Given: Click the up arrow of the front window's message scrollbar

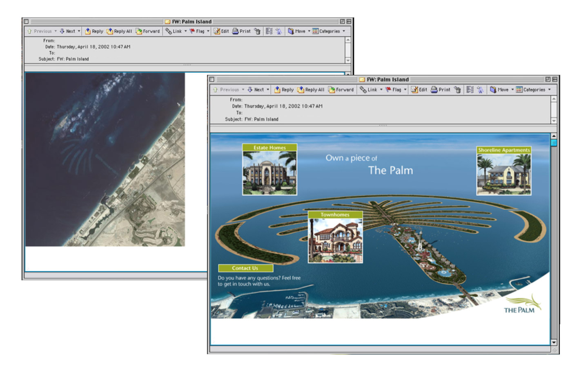Looking at the screenshot, I should (554, 136).
